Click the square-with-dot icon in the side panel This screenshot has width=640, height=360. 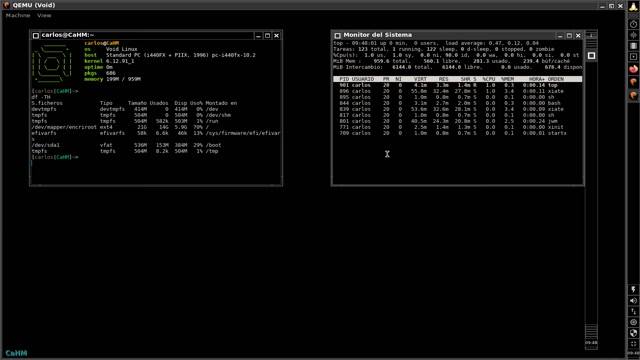pyautogui.click(x=633, y=57)
